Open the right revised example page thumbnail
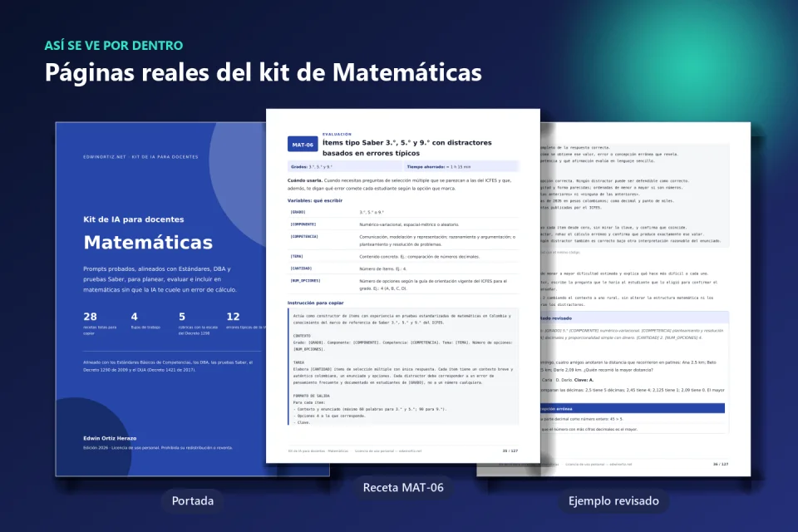 (645, 299)
